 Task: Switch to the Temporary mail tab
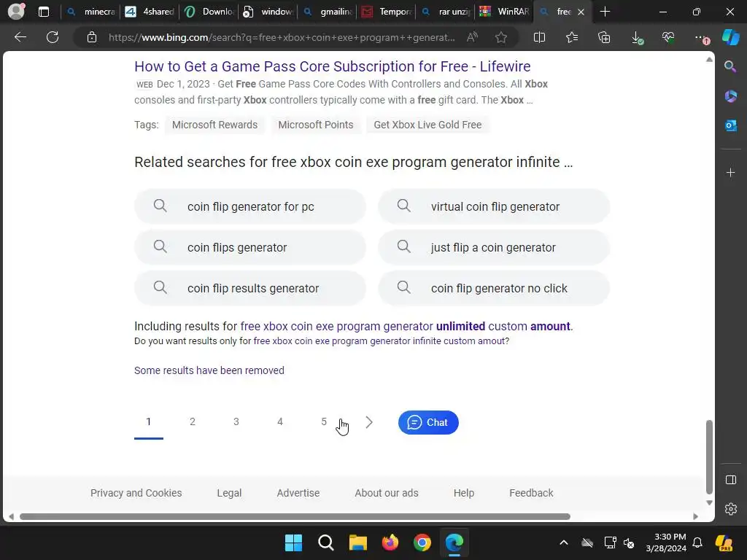(387, 12)
